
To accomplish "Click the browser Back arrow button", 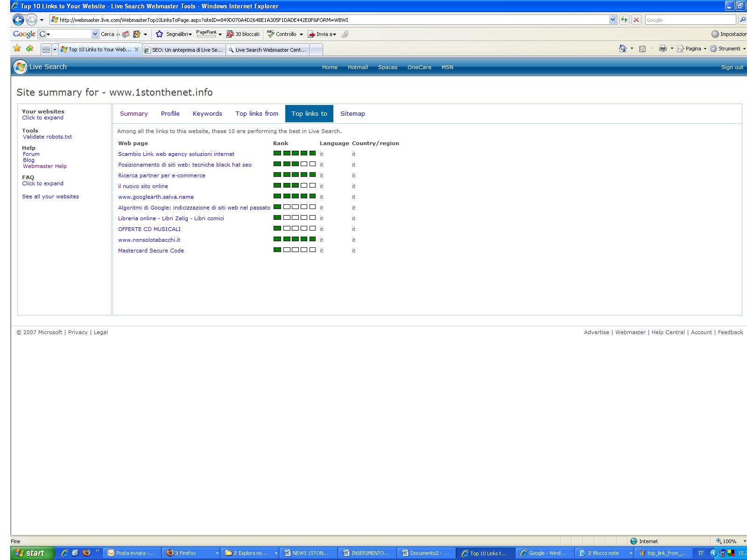I will (18, 20).
